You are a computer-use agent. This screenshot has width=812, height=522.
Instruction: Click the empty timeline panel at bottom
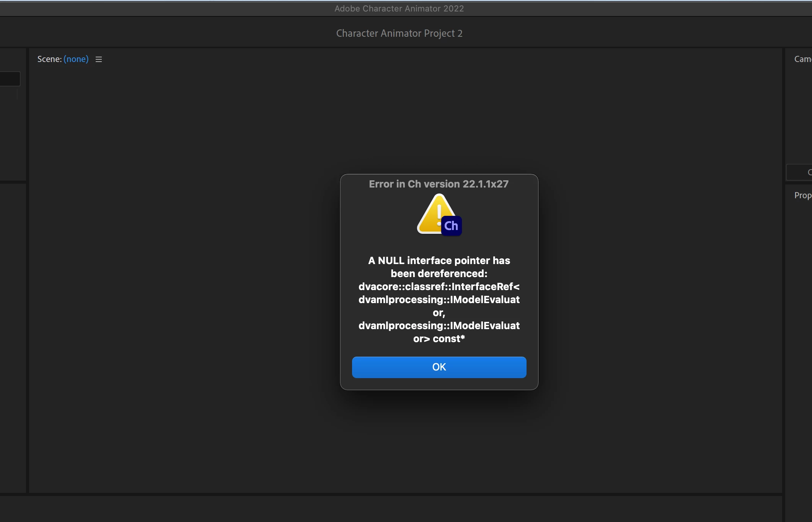click(383, 509)
